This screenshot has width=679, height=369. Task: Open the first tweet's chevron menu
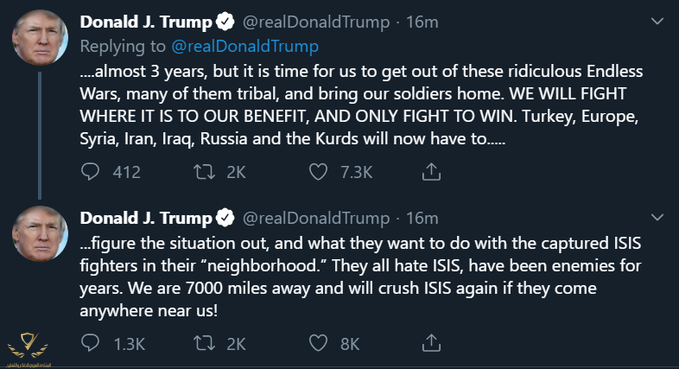657,21
